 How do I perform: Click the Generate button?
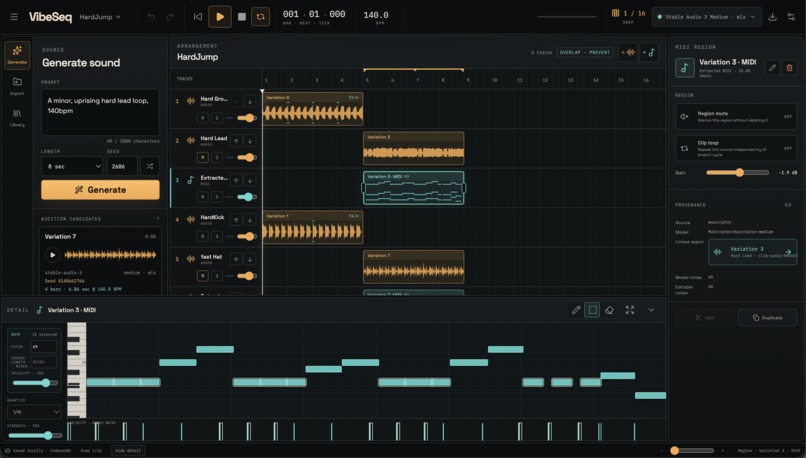click(x=100, y=190)
